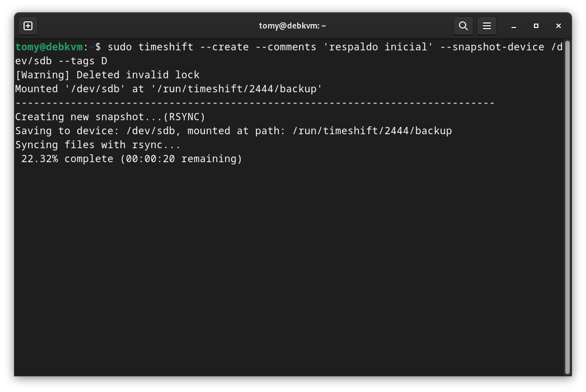
Task: Click the window title tomy@debkvm: ~
Action: click(x=292, y=26)
